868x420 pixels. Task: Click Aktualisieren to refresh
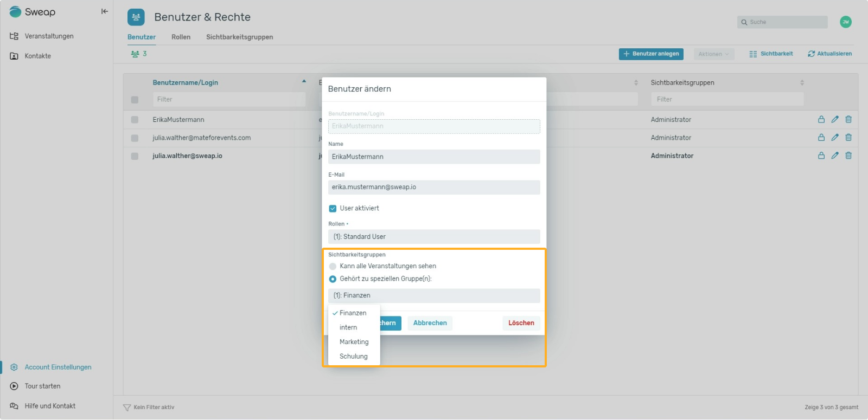[829, 54]
